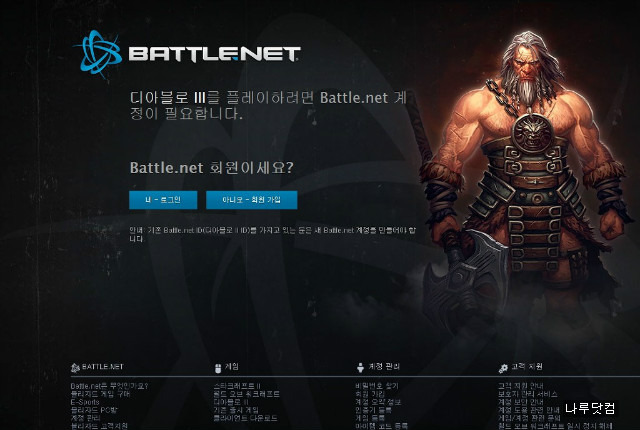Viewport: 640px width, 430px height.
Task: Open the 고객 지원 안내 link
Action: [x=520, y=386]
